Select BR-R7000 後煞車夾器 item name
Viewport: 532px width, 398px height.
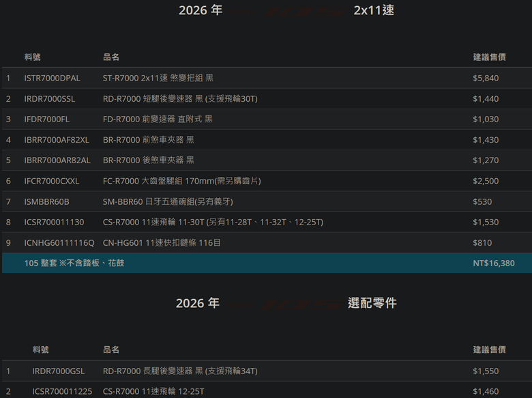point(149,160)
